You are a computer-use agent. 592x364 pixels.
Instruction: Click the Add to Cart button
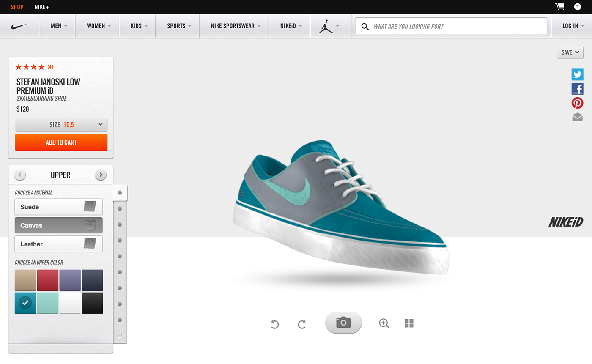pos(61,142)
